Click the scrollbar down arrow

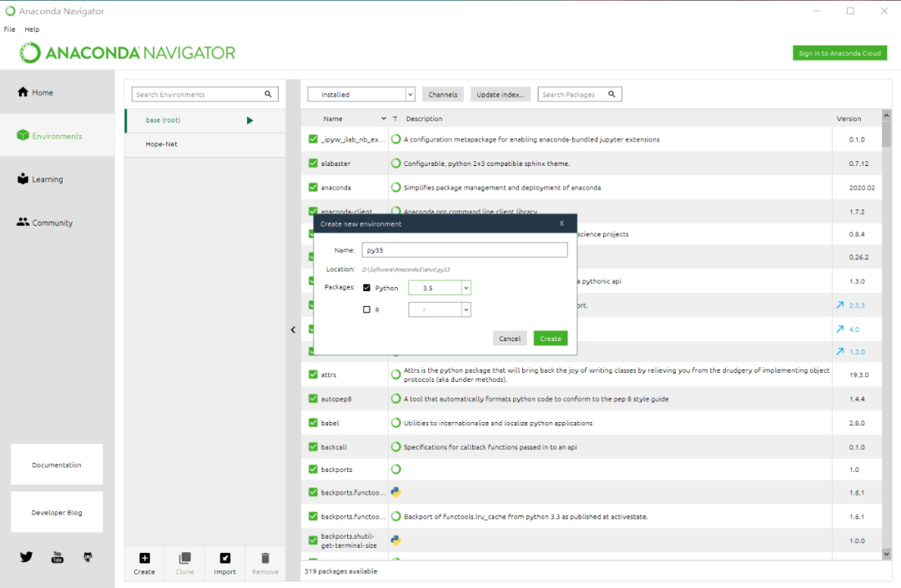click(x=887, y=554)
